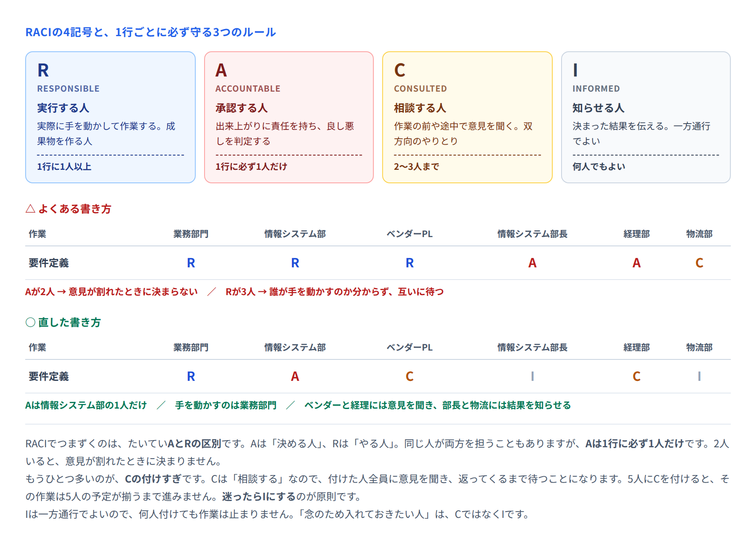Viewport: 756px width, 549px height.
Task: Click the note "Aが2人 → 意見が割れたときに決まらない"
Action: [111, 292]
